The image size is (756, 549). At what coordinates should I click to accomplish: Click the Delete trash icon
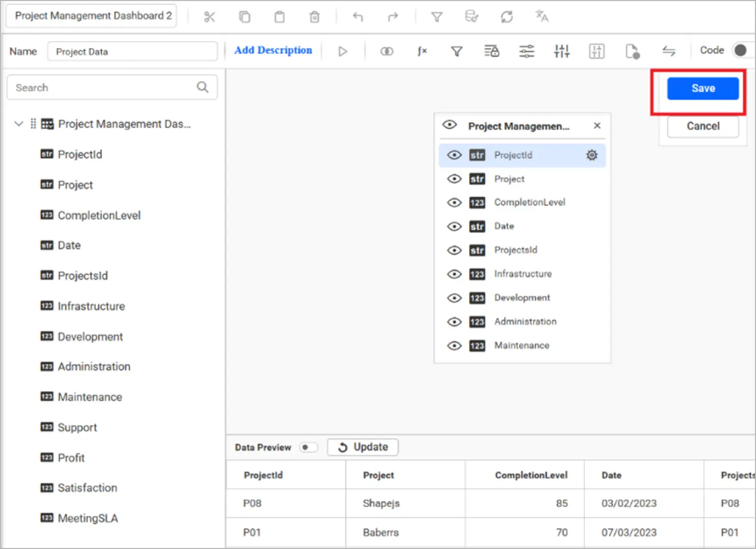(314, 17)
